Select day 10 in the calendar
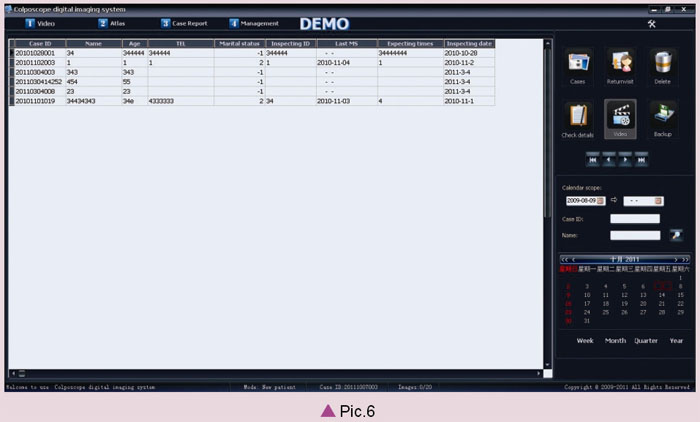 pos(587,295)
